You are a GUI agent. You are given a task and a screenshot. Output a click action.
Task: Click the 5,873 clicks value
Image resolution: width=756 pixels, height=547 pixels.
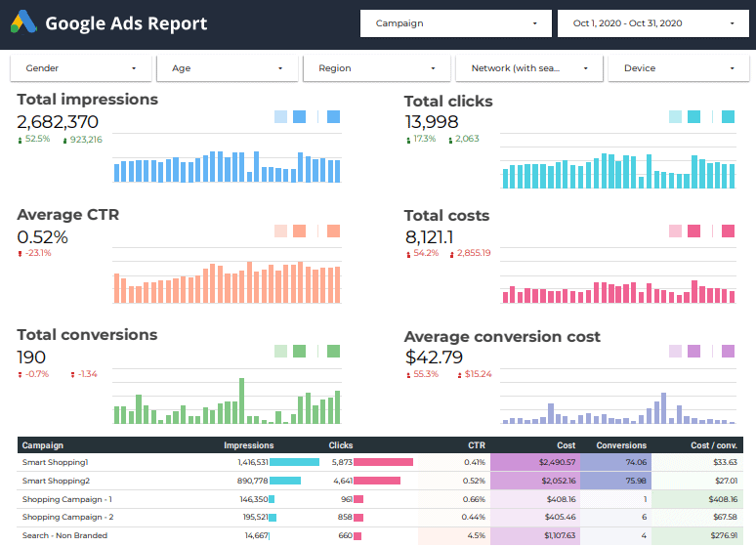click(x=342, y=462)
